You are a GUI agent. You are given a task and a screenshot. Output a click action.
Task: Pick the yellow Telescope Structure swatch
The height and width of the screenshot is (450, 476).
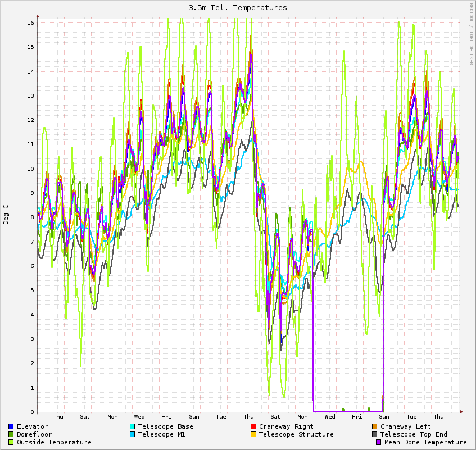pyautogui.click(x=253, y=434)
